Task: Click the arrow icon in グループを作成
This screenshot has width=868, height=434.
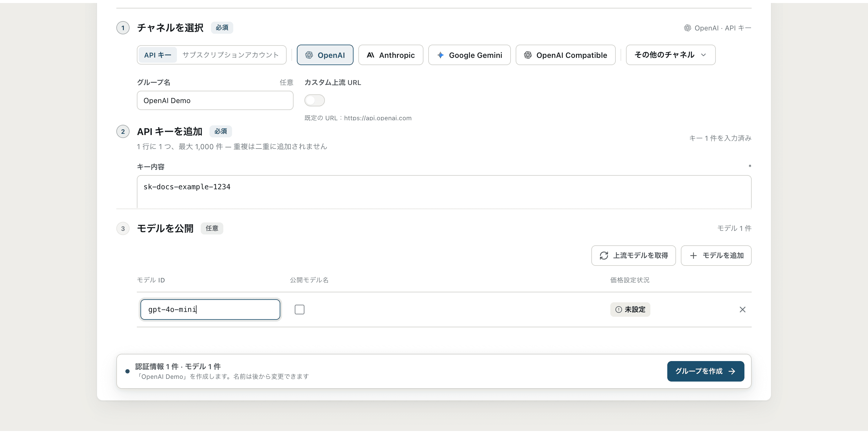Action: click(732, 371)
